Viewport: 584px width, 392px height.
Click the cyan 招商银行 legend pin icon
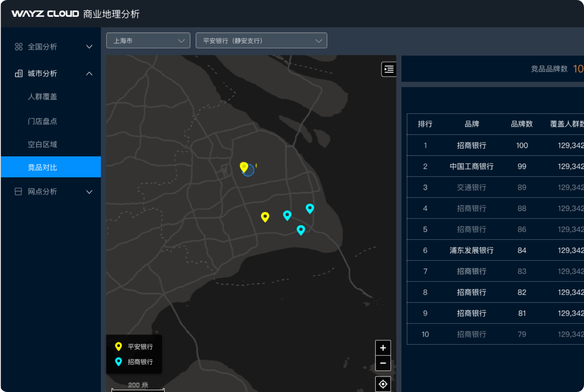pos(119,361)
